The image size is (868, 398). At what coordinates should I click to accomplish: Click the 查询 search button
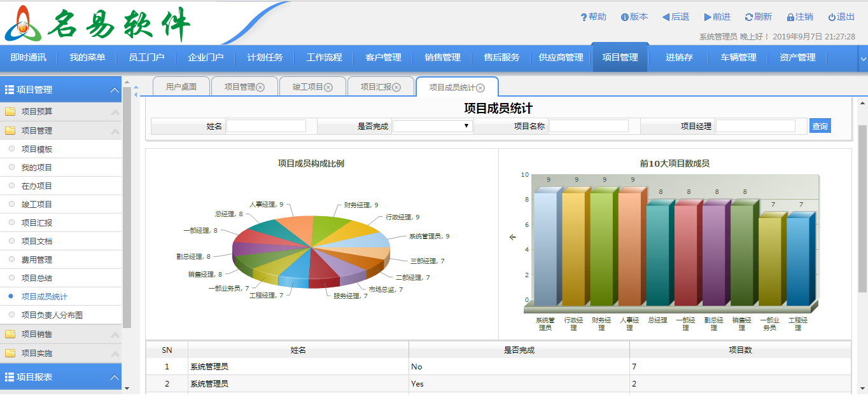pos(820,126)
